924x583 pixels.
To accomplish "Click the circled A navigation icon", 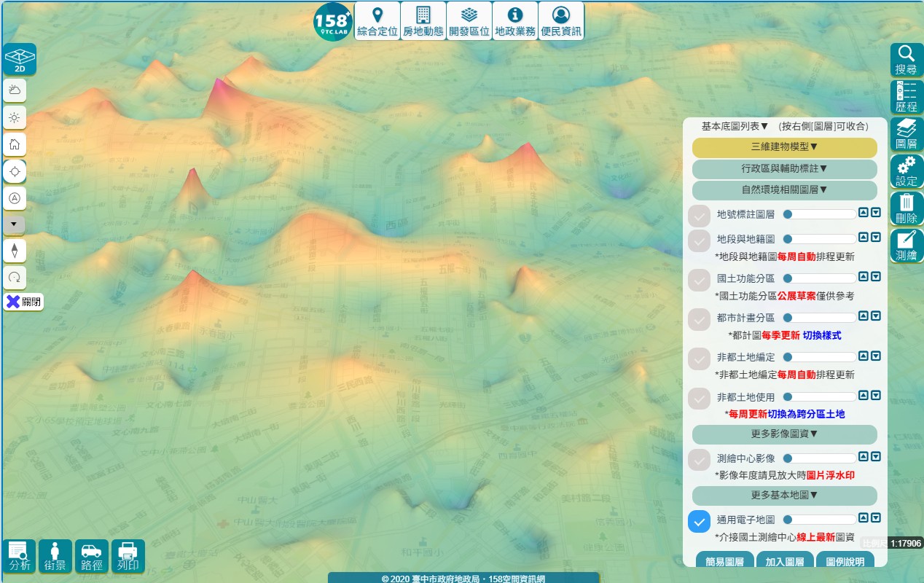I will (x=15, y=197).
